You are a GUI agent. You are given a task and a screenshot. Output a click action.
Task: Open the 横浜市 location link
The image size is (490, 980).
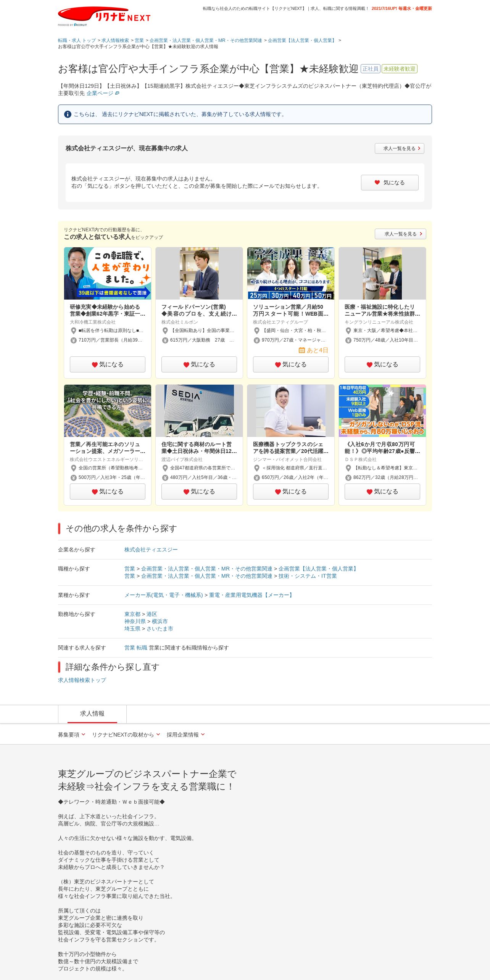click(160, 621)
